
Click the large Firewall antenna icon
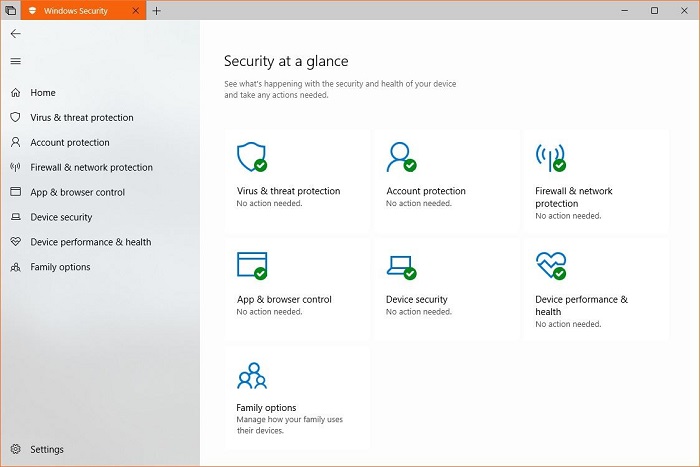point(551,157)
